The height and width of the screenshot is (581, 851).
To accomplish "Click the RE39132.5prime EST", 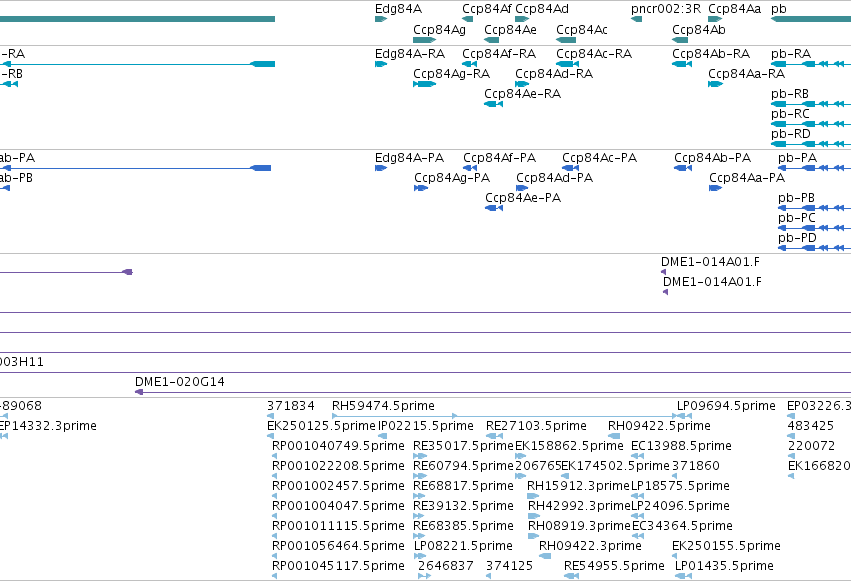I will pos(420,517).
